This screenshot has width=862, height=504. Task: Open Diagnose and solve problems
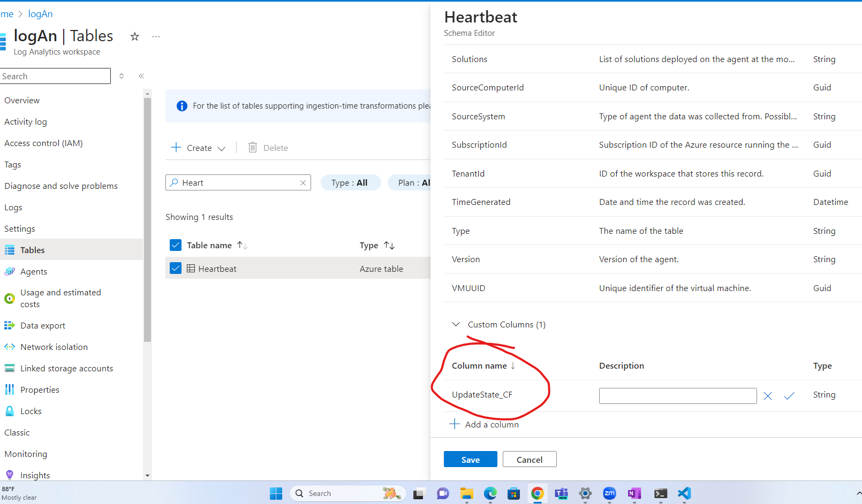pos(61,186)
